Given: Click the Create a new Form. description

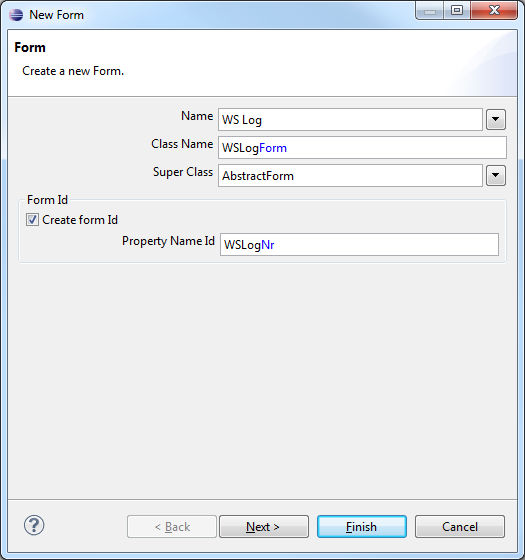Looking at the screenshot, I should [x=73, y=71].
